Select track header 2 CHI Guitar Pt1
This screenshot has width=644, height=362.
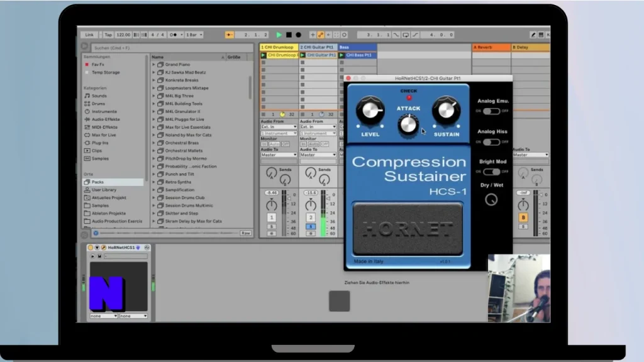click(x=318, y=47)
